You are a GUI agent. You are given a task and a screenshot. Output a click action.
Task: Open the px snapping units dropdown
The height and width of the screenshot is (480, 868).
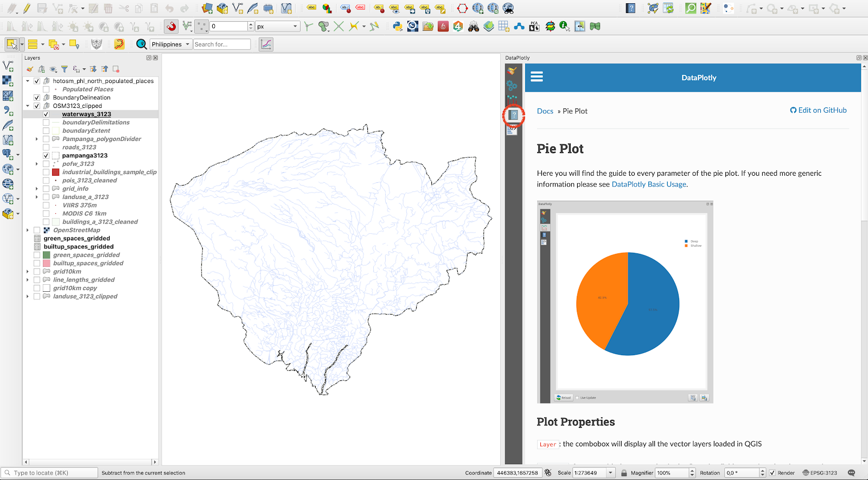coord(277,27)
